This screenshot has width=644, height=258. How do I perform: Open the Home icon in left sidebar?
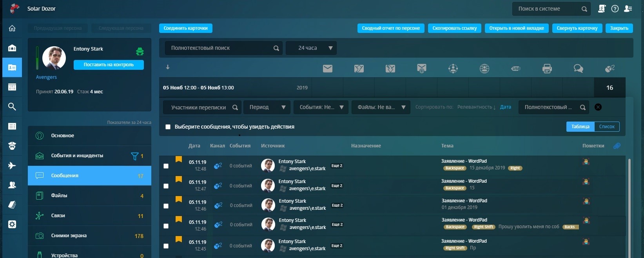[x=12, y=28]
